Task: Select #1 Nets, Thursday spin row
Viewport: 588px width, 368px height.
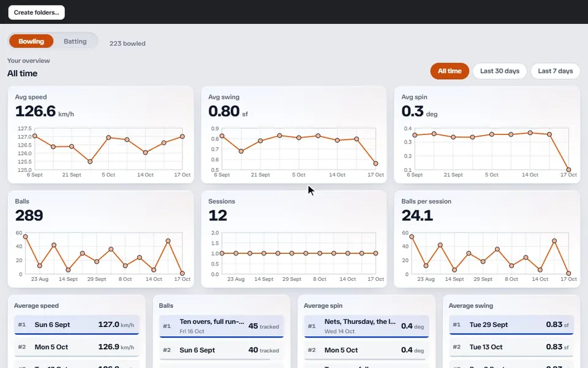Action: click(x=366, y=326)
